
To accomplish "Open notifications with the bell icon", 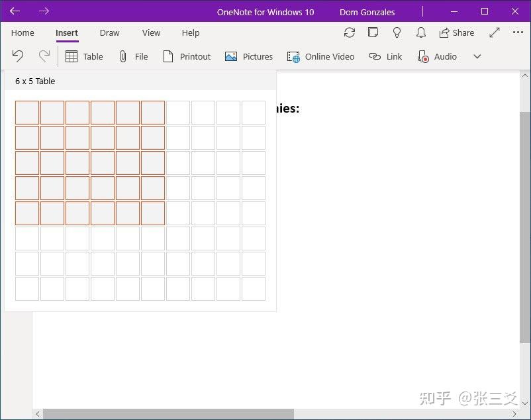I will click(420, 32).
